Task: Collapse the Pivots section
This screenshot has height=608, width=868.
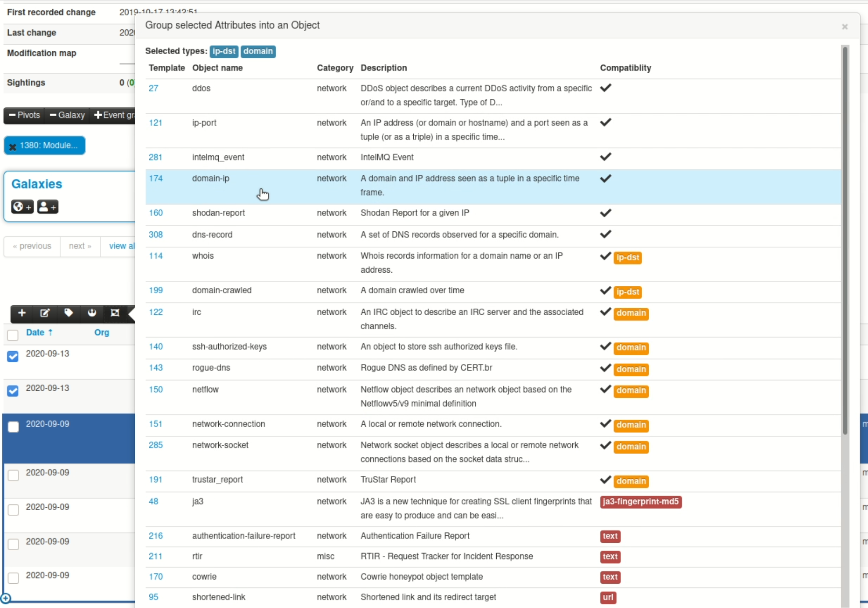Action: (24, 115)
